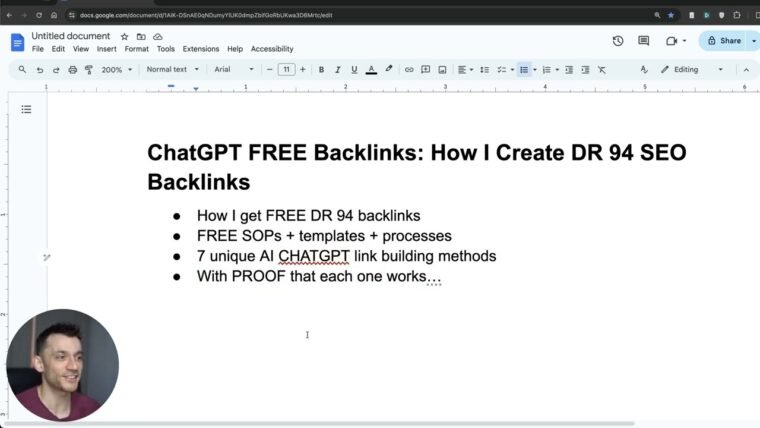Image resolution: width=760 pixels, height=428 pixels.
Task: Print the document
Action: pos(73,70)
